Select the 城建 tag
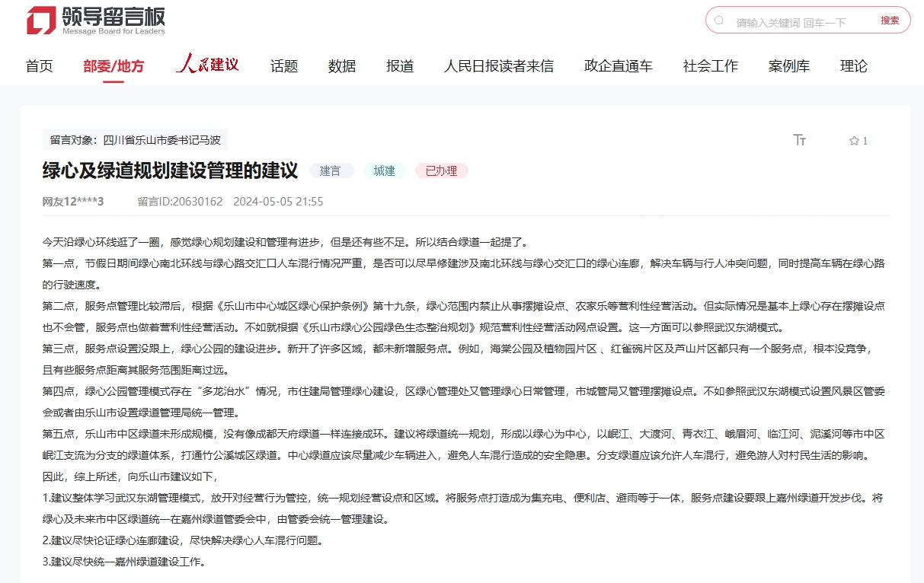Viewport: 924px width, 583px height. pyautogui.click(x=384, y=170)
